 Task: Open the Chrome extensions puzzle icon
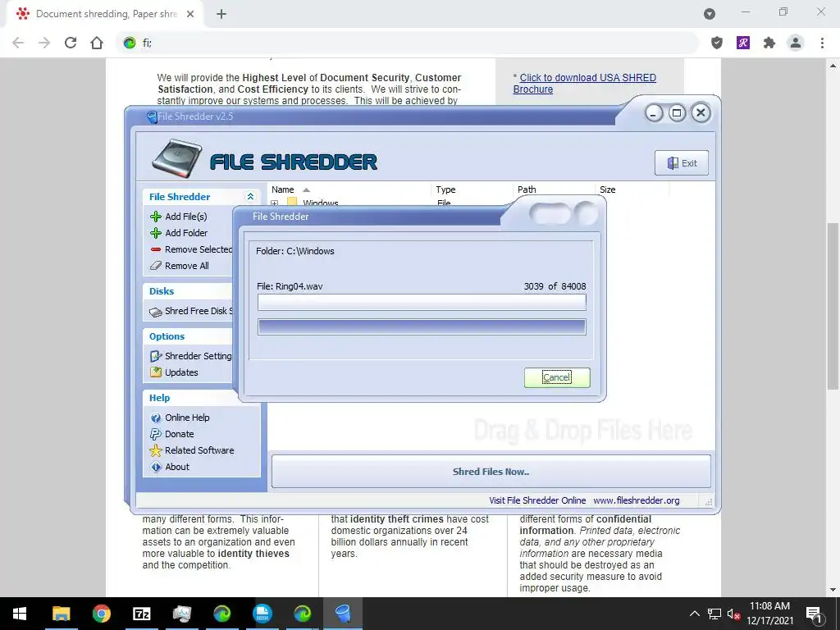769,43
